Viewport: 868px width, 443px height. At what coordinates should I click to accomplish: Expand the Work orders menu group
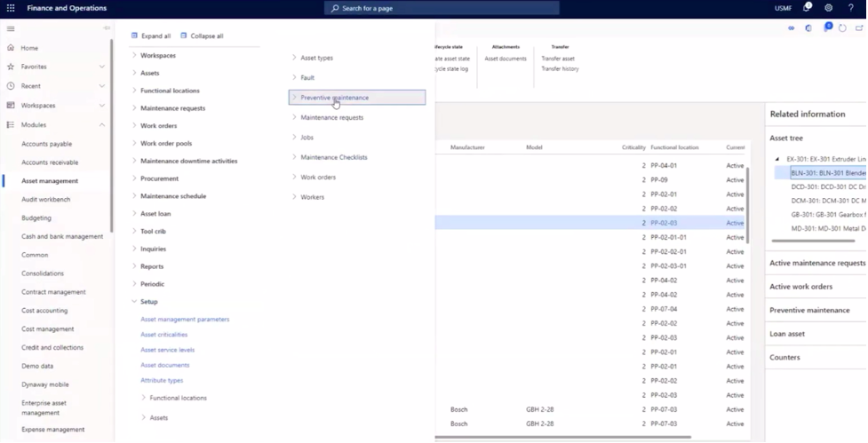(x=134, y=125)
